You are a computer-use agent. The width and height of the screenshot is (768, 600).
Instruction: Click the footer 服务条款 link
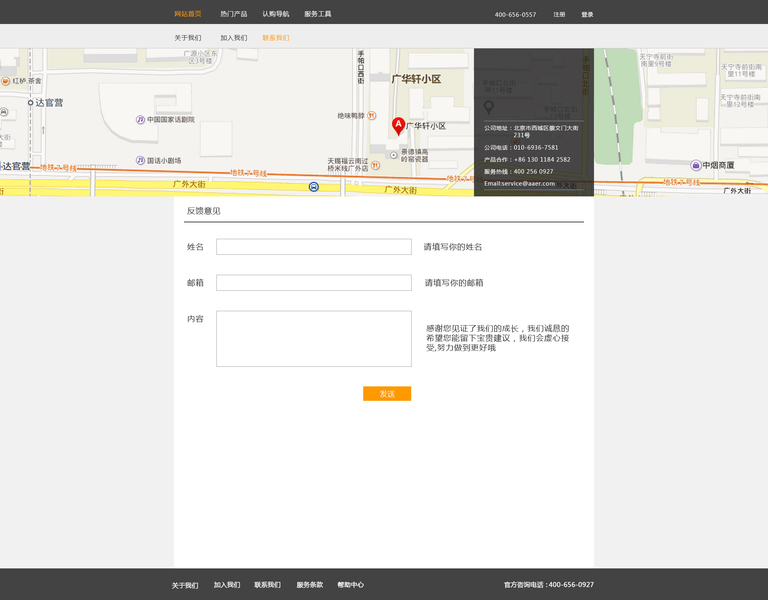[x=310, y=585]
